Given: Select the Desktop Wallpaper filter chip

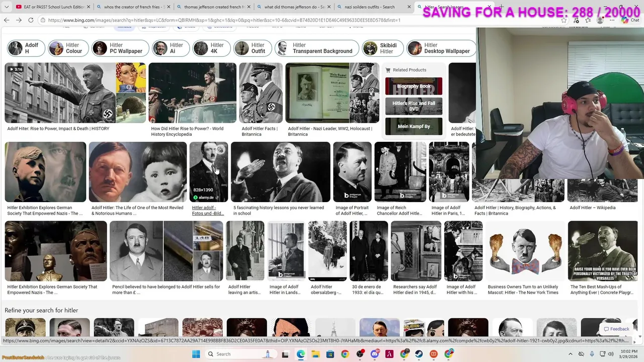Looking at the screenshot, I should coord(441,48).
